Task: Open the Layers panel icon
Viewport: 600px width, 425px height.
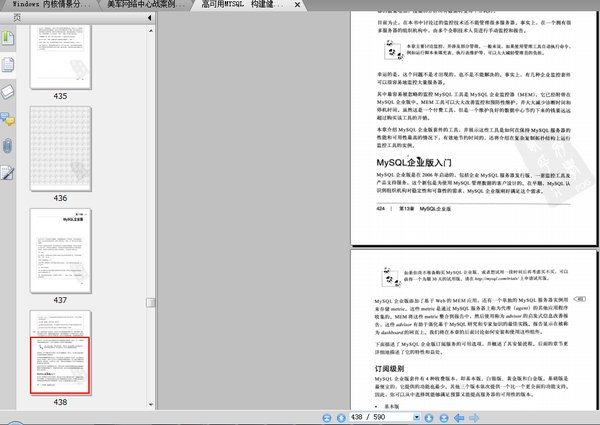Action: pyautogui.click(x=8, y=92)
